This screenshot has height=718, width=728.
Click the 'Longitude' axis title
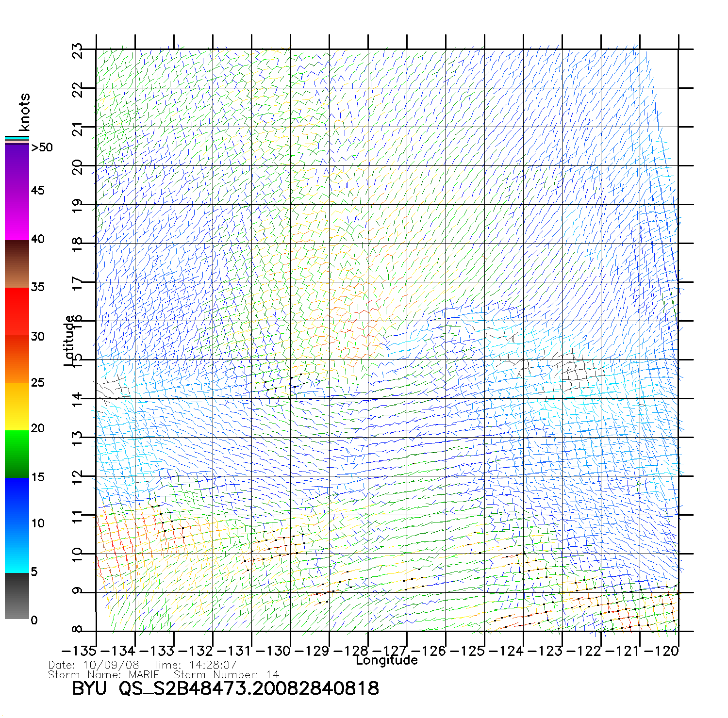tap(386, 660)
